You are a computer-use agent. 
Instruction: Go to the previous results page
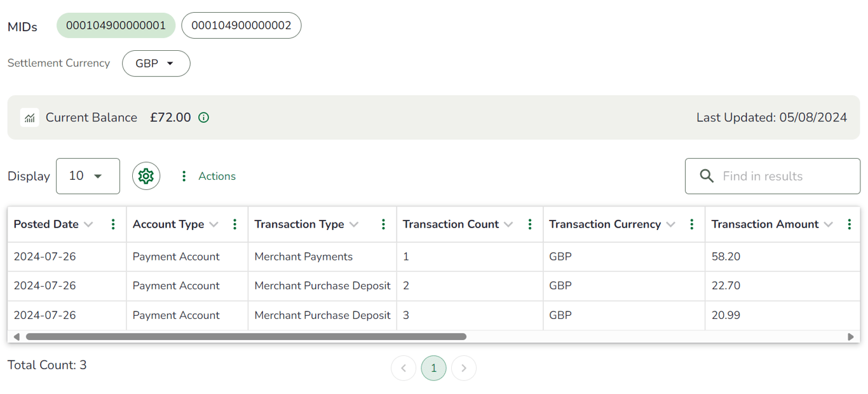pyautogui.click(x=403, y=368)
